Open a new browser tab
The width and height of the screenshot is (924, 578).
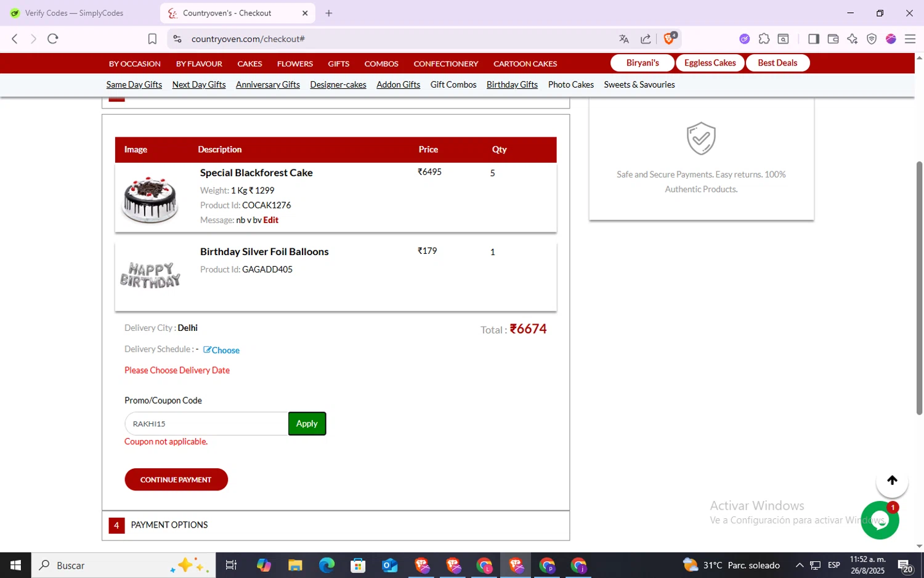pos(329,13)
